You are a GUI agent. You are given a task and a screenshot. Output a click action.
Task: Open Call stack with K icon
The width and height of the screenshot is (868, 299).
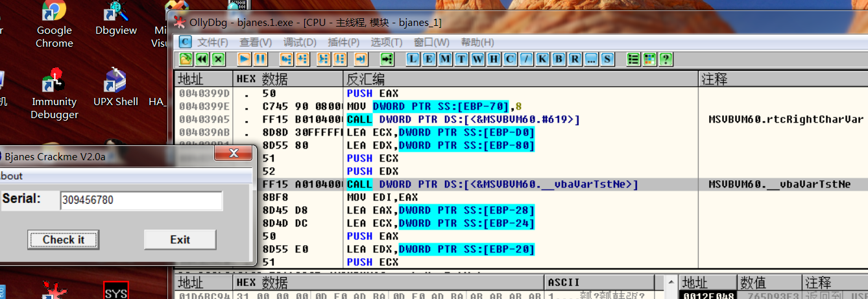click(x=543, y=60)
